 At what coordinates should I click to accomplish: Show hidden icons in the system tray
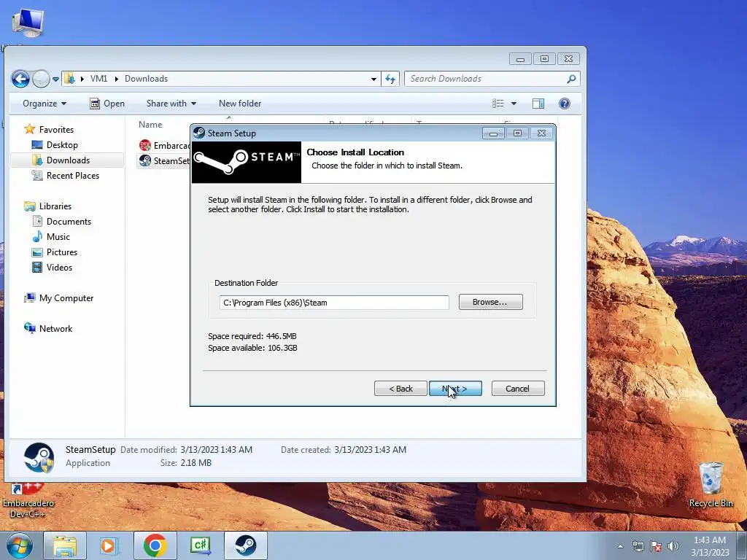[x=620, y=546]
